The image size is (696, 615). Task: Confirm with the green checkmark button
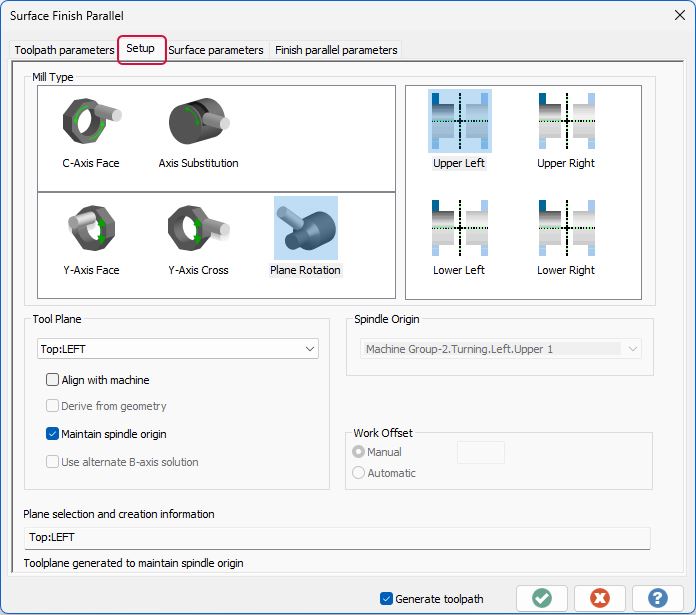(x=542, y=598)
